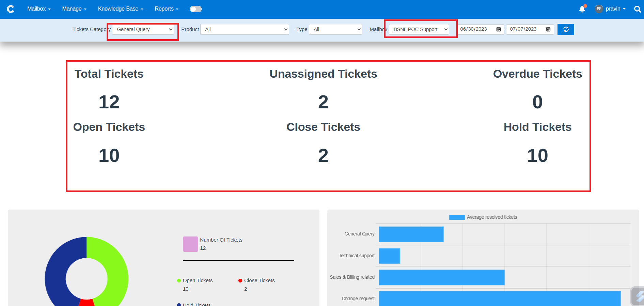Click the search magnifier icon

tap(637, 9)
